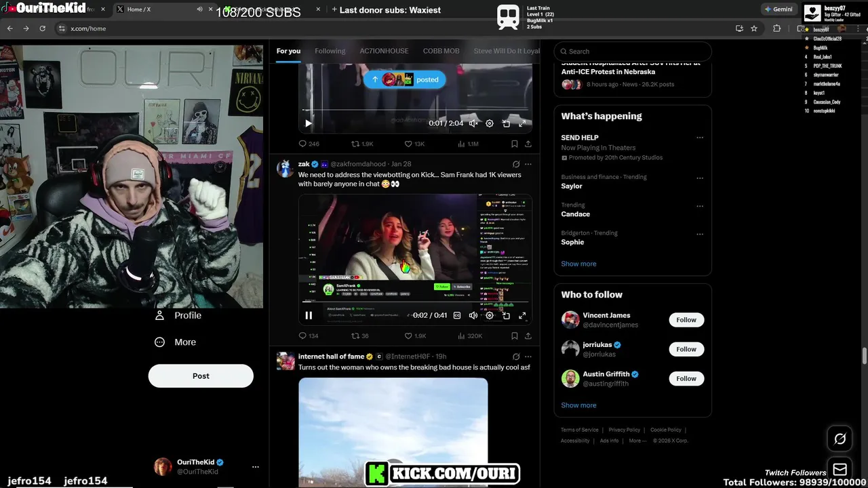The height and width of the screenshot is (488, 868).
Task: Follow Austin Griffith
Action: click(x=686, y=378)
